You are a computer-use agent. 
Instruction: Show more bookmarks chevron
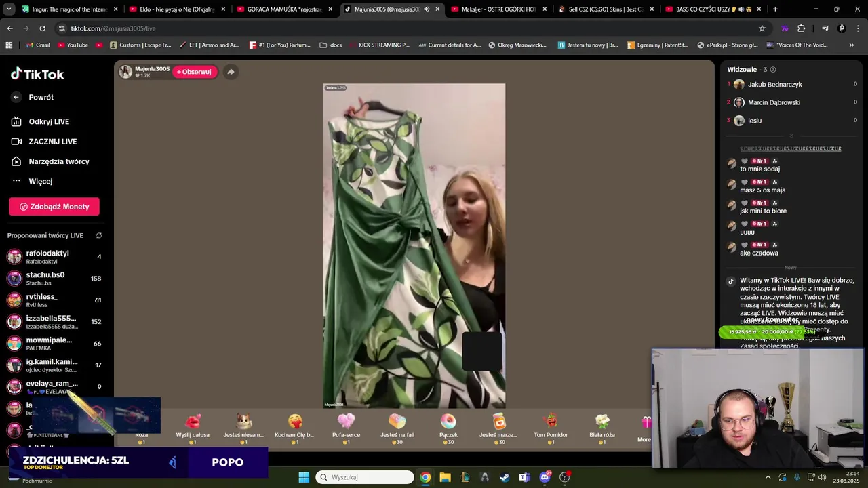[852, 45]
